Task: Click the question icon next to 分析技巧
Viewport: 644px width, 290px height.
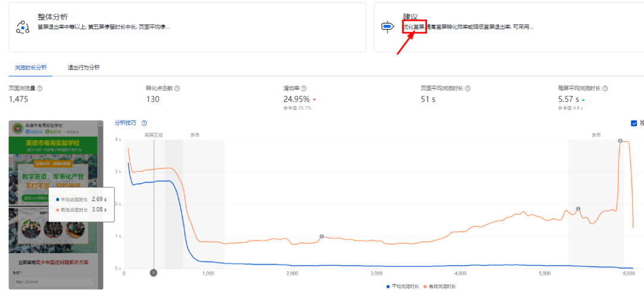Action: tap(144, 123)
